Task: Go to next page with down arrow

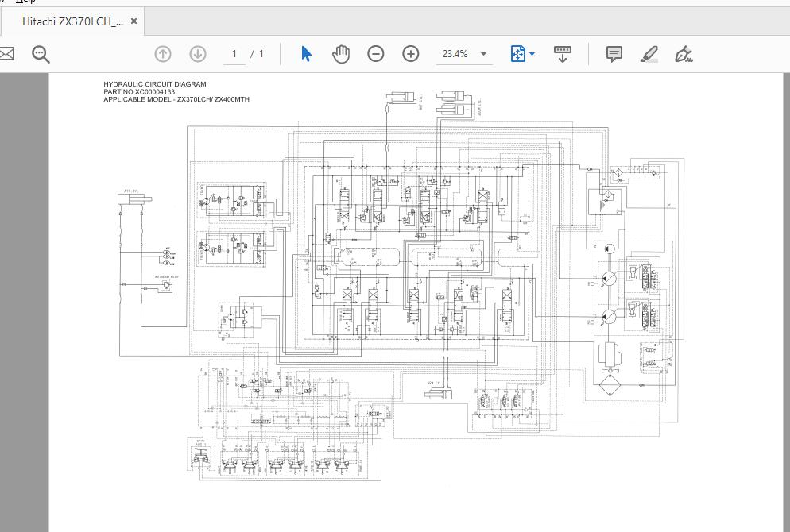Action: (x=198, y=54)
